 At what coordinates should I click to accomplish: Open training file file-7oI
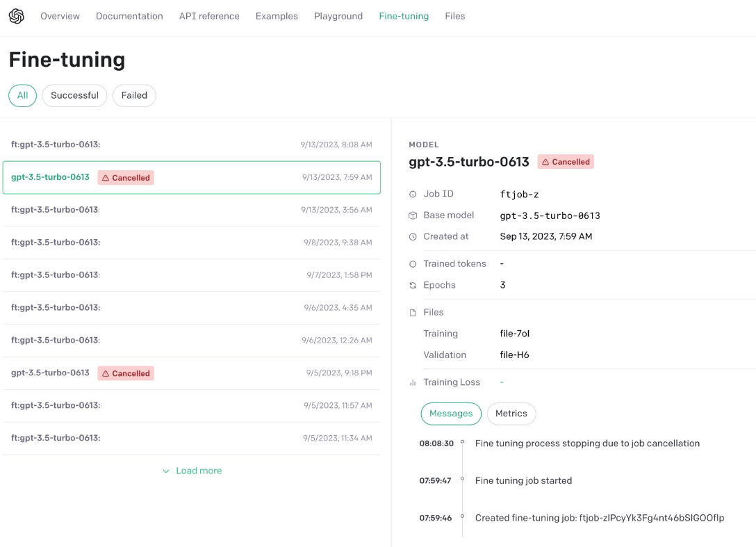tap(515, 334)
